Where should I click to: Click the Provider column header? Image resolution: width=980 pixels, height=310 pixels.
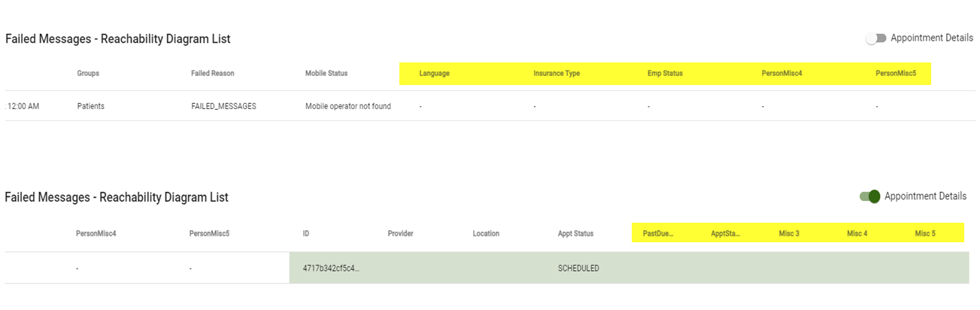[400, 233]
